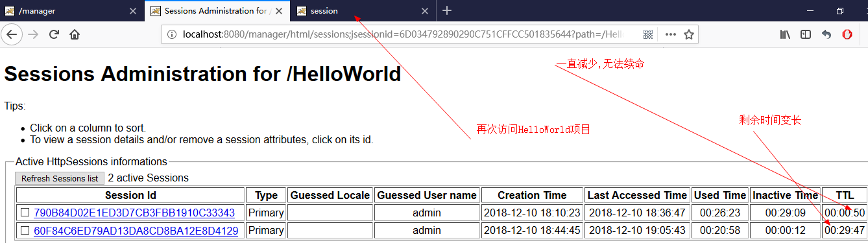Open session link 60F84C6ED79AD13DA8CD8BA12E8D4129
The width and height of the screenshot is (868, 243).
(136, 231)
